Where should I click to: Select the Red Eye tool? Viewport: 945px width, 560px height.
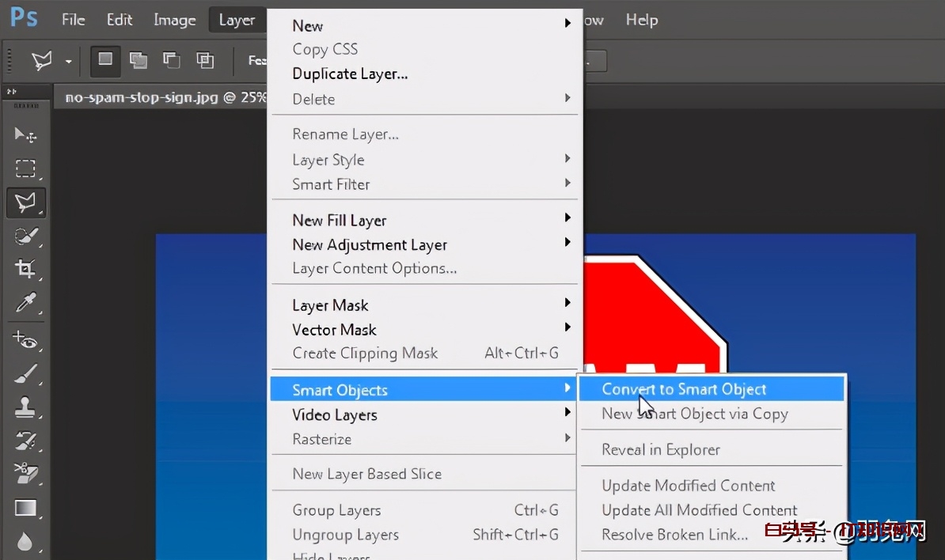(25, 340)
